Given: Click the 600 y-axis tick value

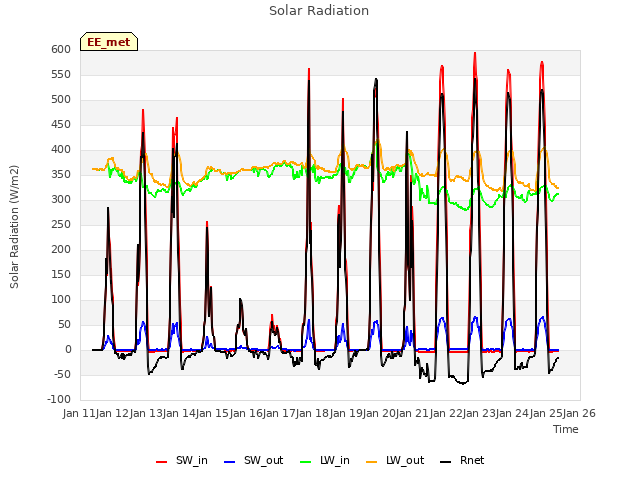Looking at the screenshot, I should pyautogui.click(x=61, y=49).
